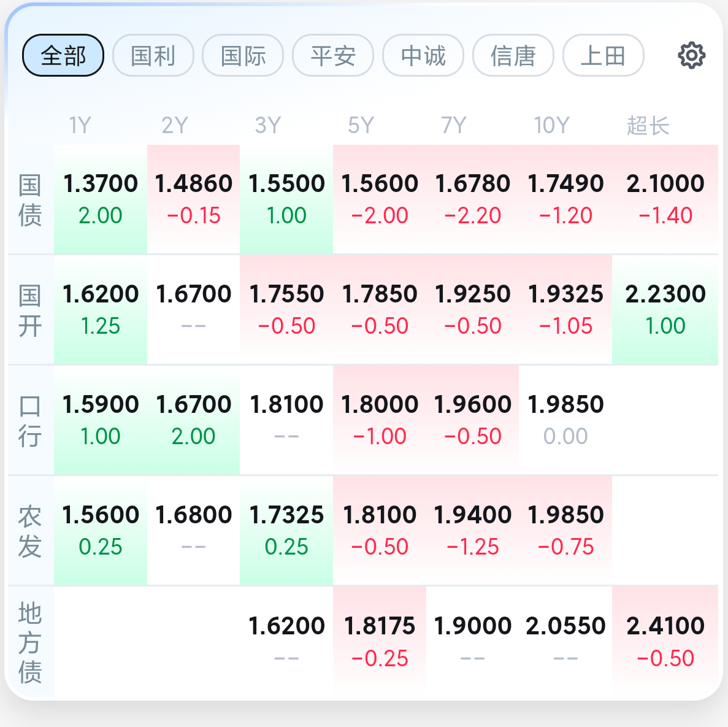Open the 国债 1Y cell 1.3700
This screenshot has width=728, height=727.
click(101, 199)
